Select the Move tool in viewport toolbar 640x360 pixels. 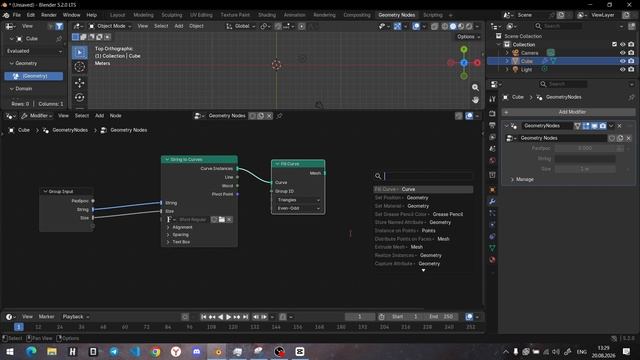click(x=80, y=83)
